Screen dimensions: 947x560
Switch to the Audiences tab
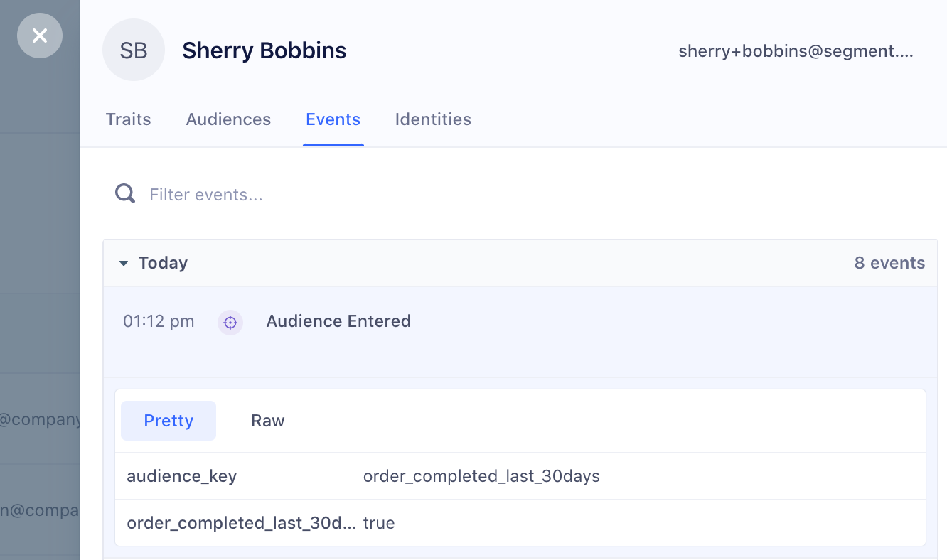pos(228,119)
